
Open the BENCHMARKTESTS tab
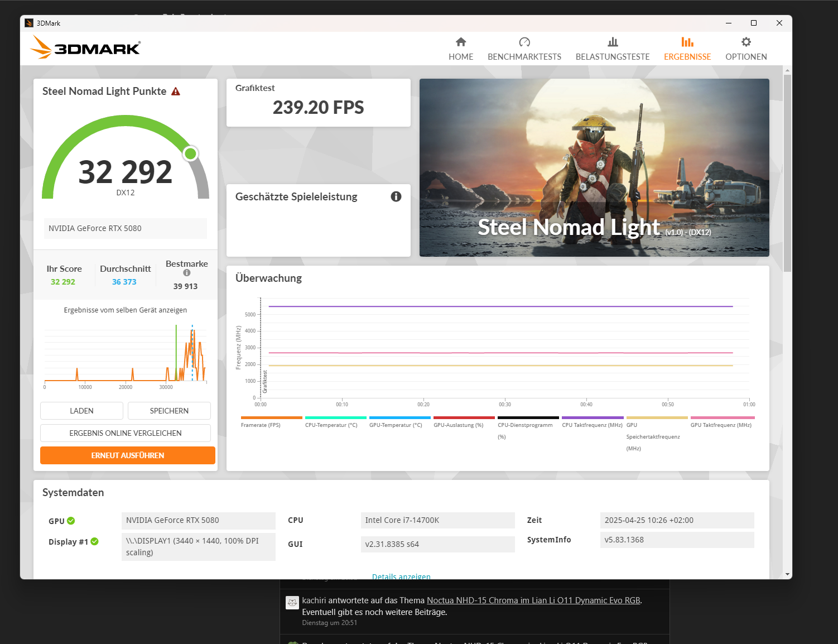click(x=524, y=49)
